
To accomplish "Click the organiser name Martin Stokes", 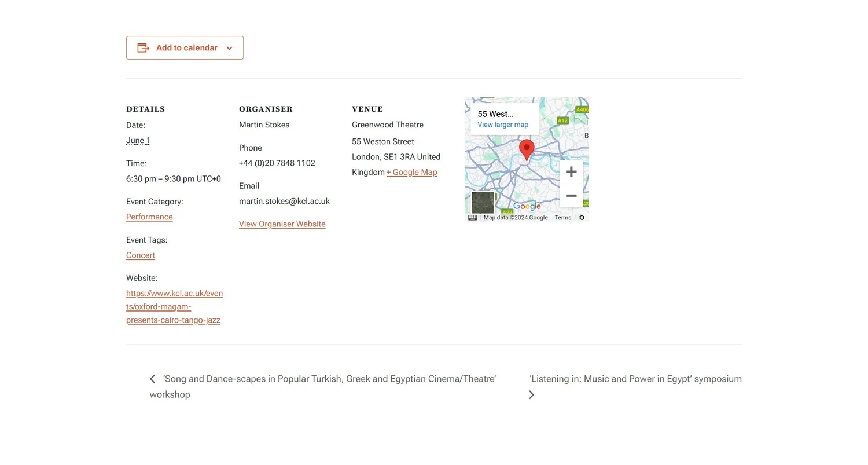I will (x=264, y=125).
